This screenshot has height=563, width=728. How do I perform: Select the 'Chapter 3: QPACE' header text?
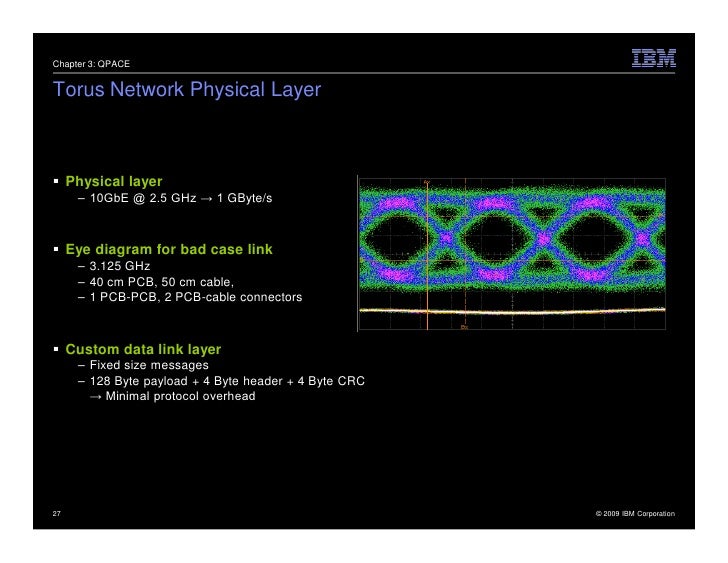[91, 64]
